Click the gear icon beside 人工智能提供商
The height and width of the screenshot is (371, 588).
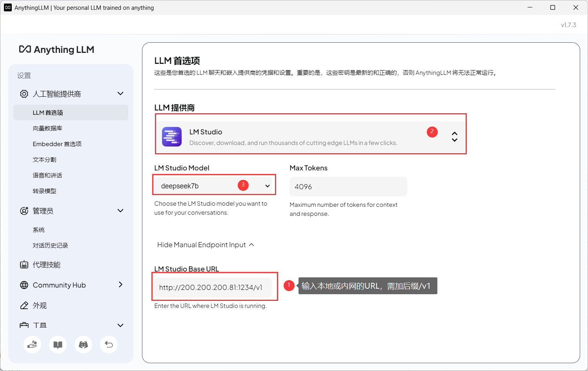click(x=24, y=94)
